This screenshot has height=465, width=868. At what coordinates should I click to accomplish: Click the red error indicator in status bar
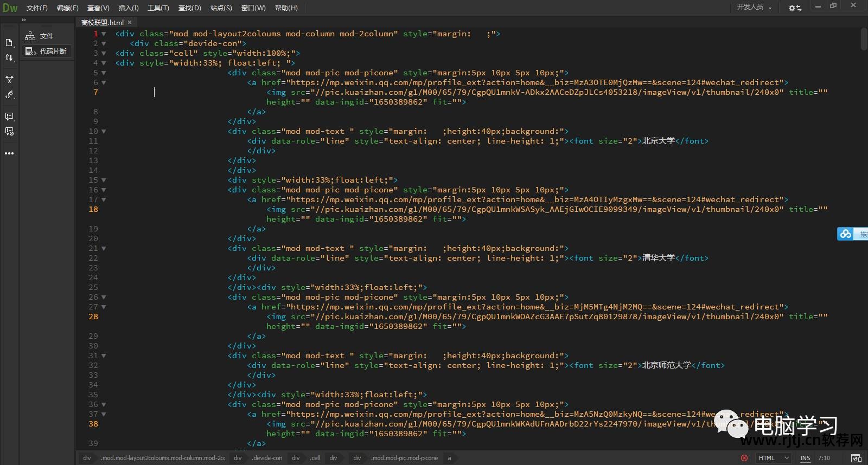pyautogui.click(x=744, y=458)
